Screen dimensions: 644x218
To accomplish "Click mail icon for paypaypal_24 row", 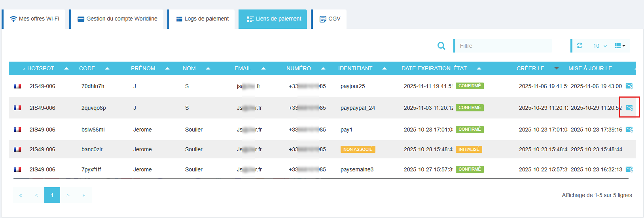I will click(x=629, y=108).
